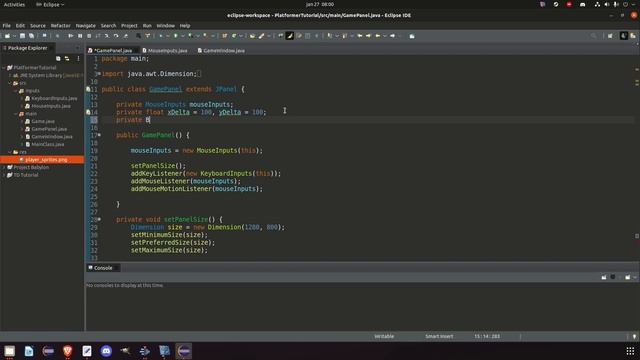The width and height of the screenshot is (640, 360).
Task: Collapse the main package node
Action: pyautogui.click(x=16, y=114)
